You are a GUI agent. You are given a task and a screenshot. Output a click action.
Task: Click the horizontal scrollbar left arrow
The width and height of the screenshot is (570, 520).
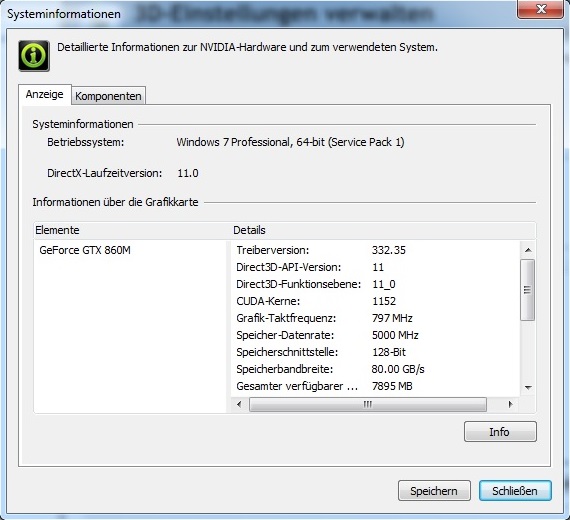pyautogui.click(x=239, y=404)
